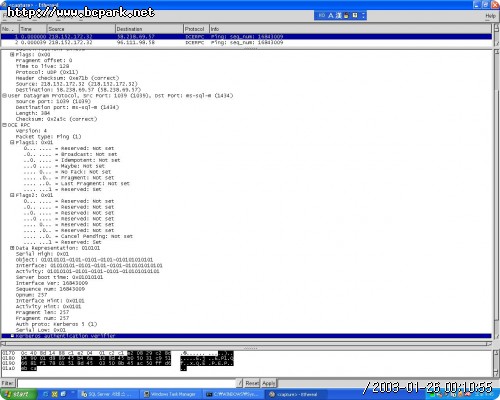Select the 'Length: 384' row

click(33, 113)
